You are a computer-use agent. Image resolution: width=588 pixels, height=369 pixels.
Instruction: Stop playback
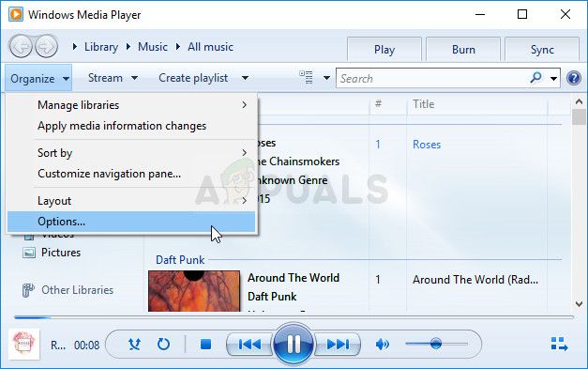tap(205, 344)
